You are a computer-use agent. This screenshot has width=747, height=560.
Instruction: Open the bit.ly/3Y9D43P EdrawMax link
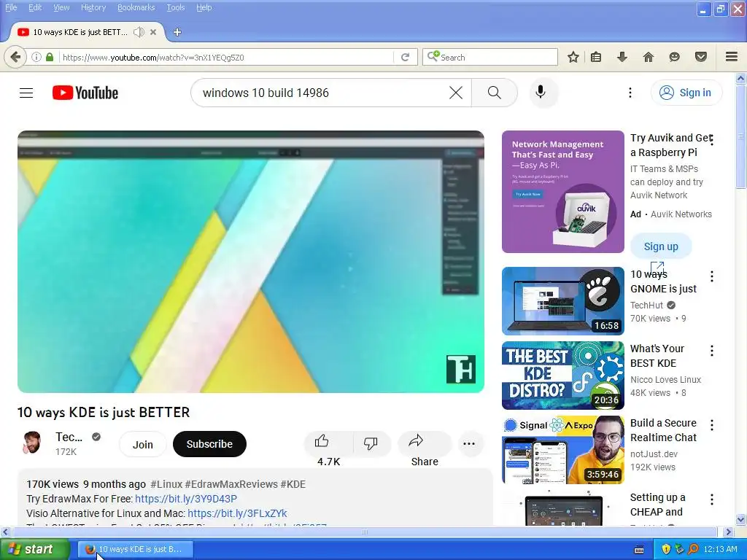pyautogui.click(x=186, y=499)
